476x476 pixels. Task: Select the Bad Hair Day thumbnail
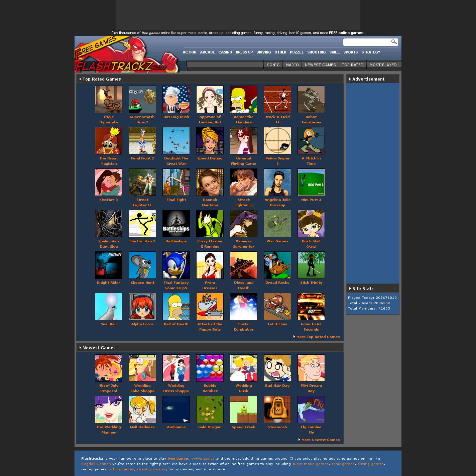click(277, 368)
